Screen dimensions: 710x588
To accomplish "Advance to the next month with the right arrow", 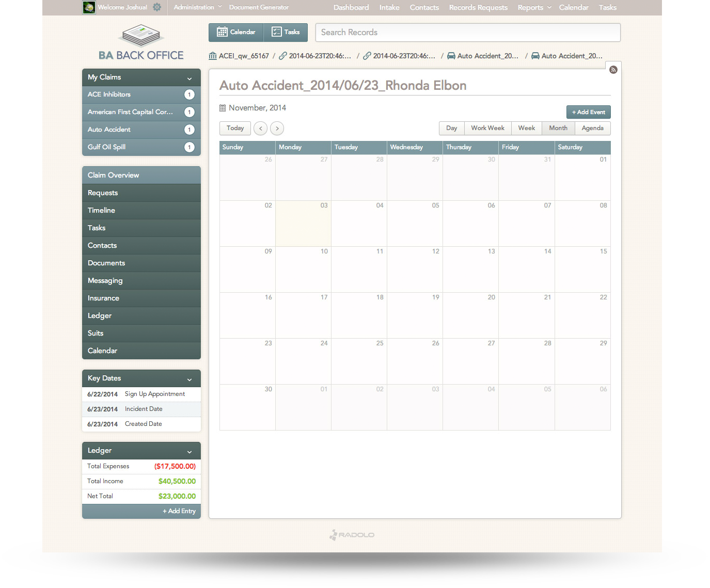I will click(x=277, y=129).
